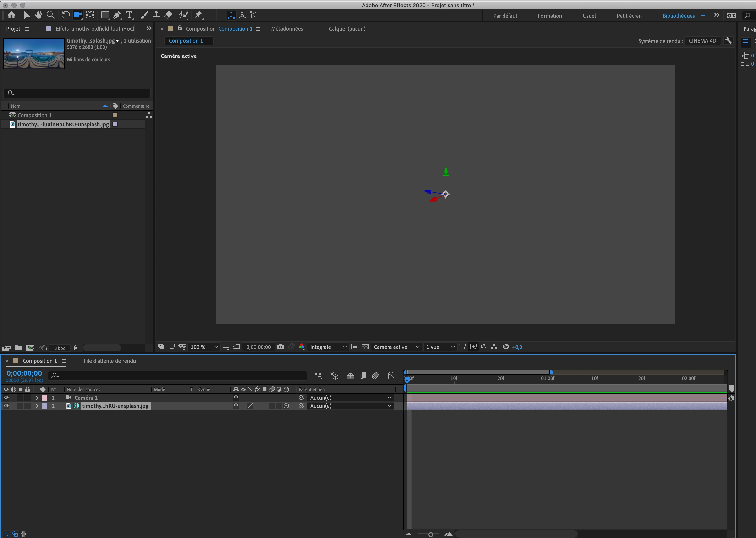The image size is (756, 538).
Task: Take a snapshot with camera icon
Action: 281,347
